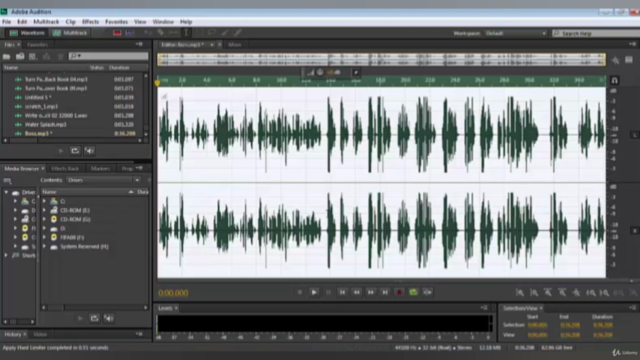Toggle the green Loop Playback button

(x=413, y=292)
